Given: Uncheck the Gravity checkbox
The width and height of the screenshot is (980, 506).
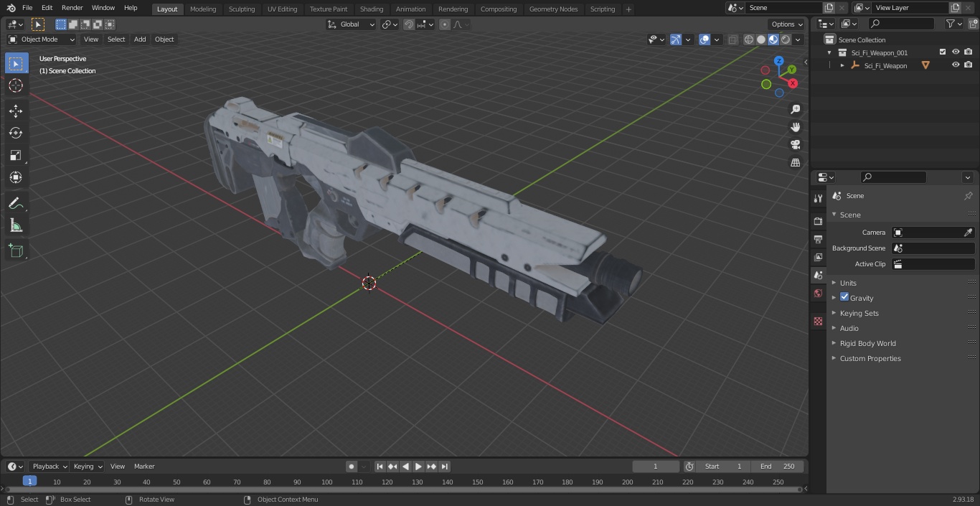Looking at the screenshot, I should (844, 297).
